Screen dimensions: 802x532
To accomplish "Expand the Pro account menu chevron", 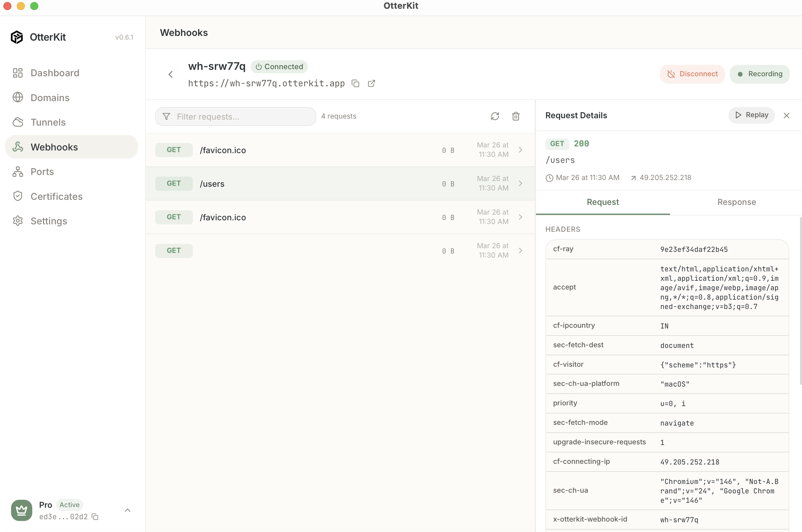I will pyautogui.click(x=128, y=510).
